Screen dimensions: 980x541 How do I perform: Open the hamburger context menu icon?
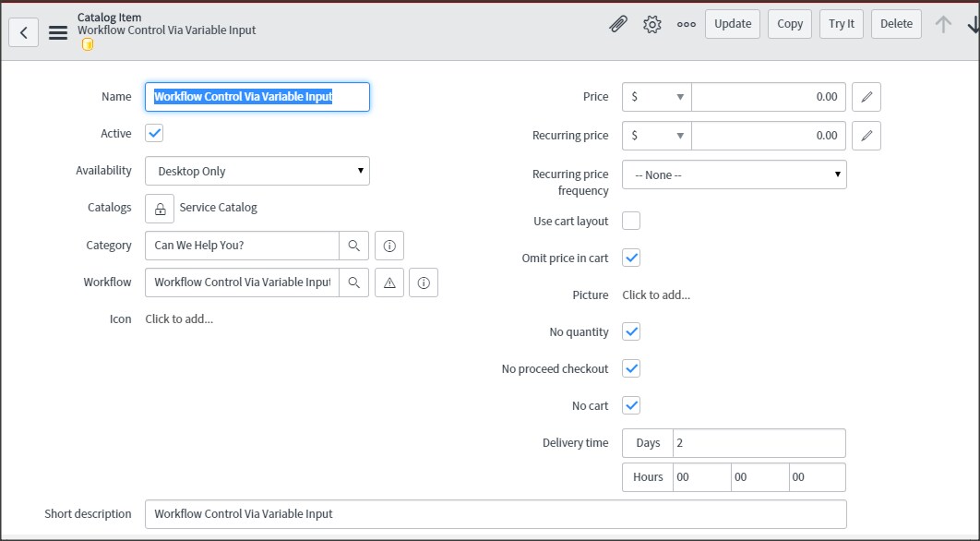click(58, 32)
